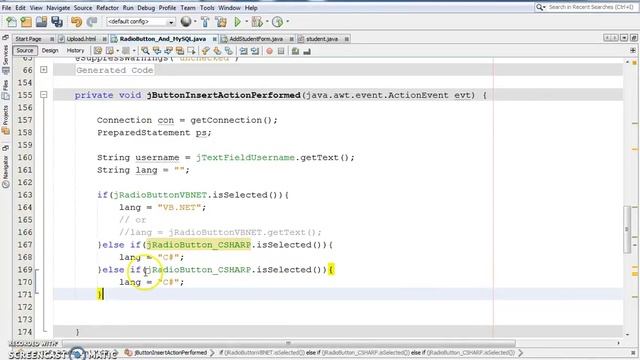The height and width of the screenshot is (360, 640).
Task: Open the browser selection dropdown arrow
Action: coord(195,22)
